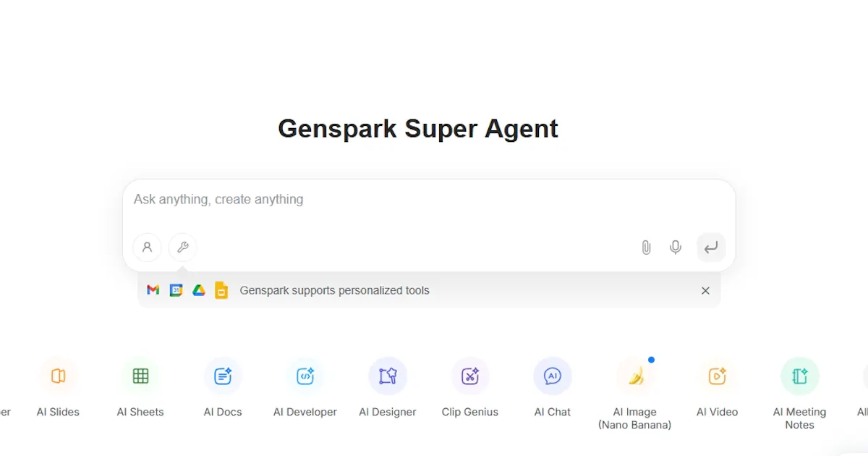
Task: Click the person profile icon in prompt box
Action: point(147,248)
